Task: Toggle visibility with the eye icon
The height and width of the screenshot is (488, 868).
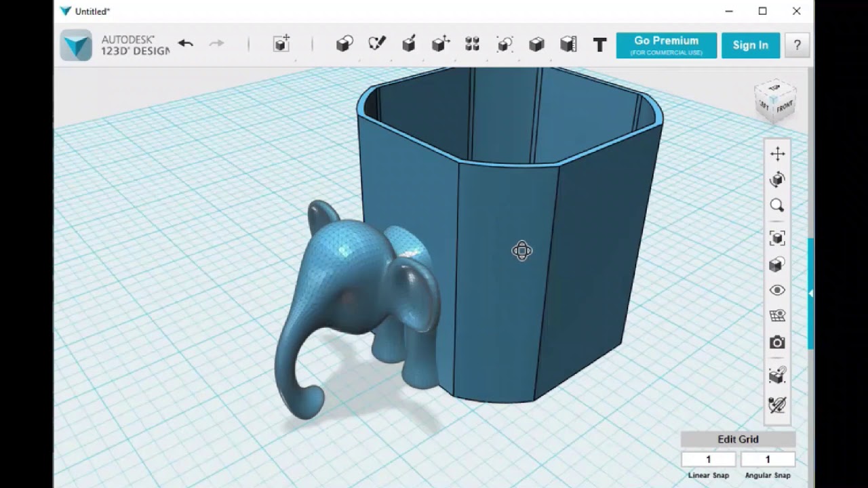Action: coord(777,290)
